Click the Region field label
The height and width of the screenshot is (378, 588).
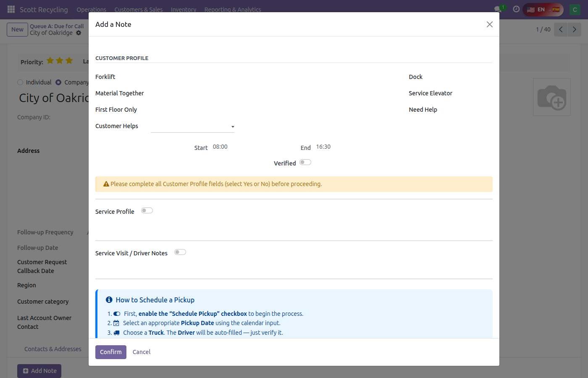(26, 285)
